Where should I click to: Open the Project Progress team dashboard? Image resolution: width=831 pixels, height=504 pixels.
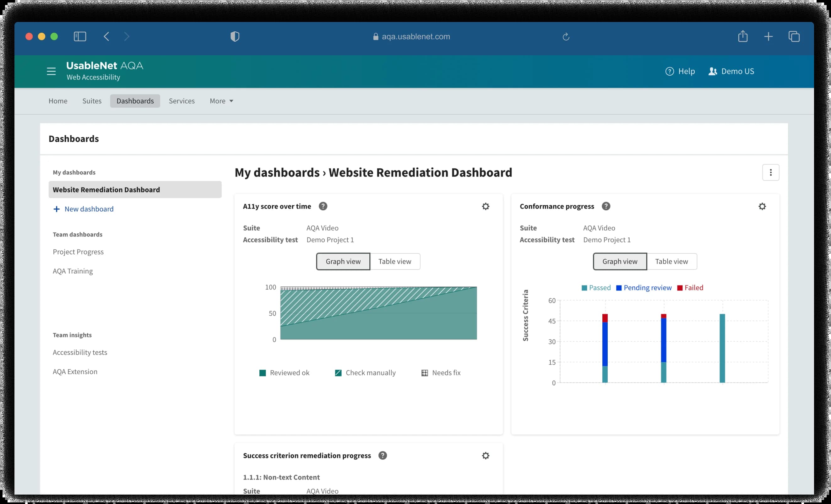click(78, 252)
